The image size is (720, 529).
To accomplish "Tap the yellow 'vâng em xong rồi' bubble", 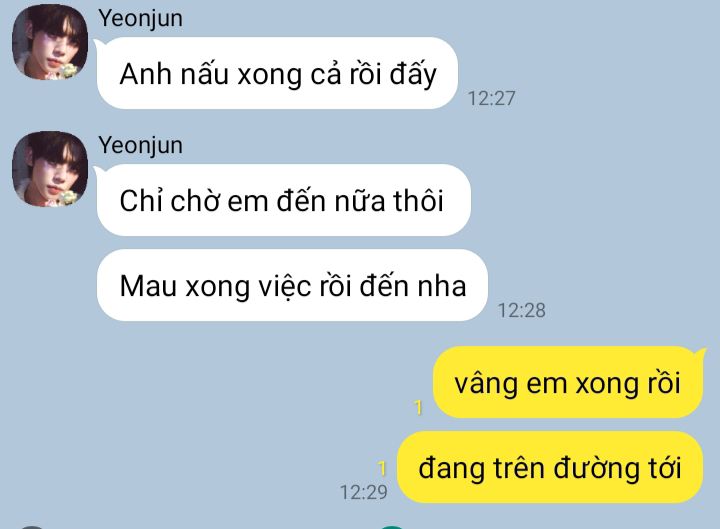I will [x=568, y=383].
